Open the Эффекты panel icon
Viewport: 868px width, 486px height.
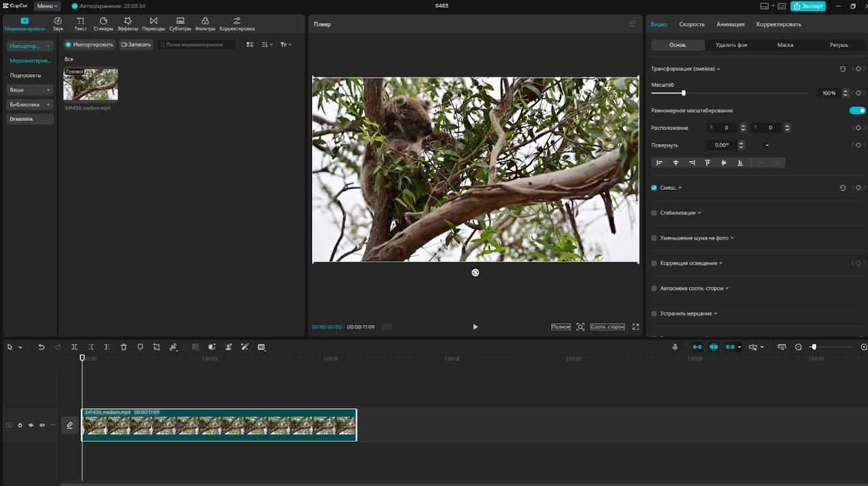tap(128, 24)
